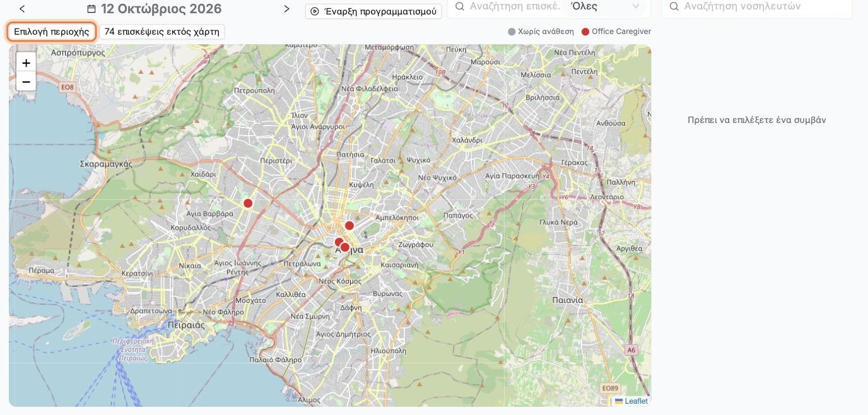Toggle the Χωρίς ανάθεση legend entry
Viewport: 868px width, 415px height.
pyautogui.click(x=541, y=32)
